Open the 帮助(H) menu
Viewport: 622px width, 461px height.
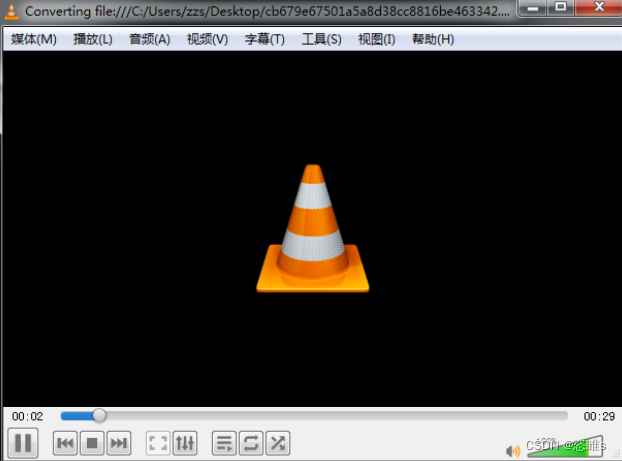point(433,39)
